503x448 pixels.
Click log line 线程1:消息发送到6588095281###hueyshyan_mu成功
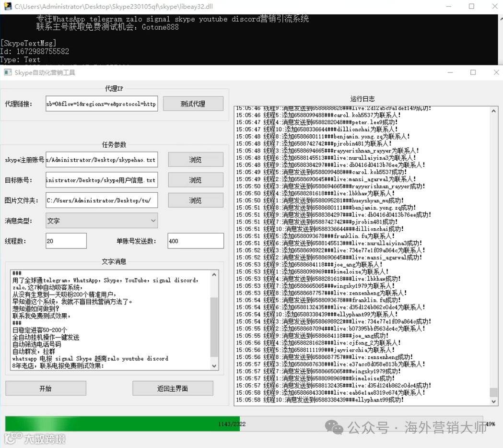click(x=319, y=200)
